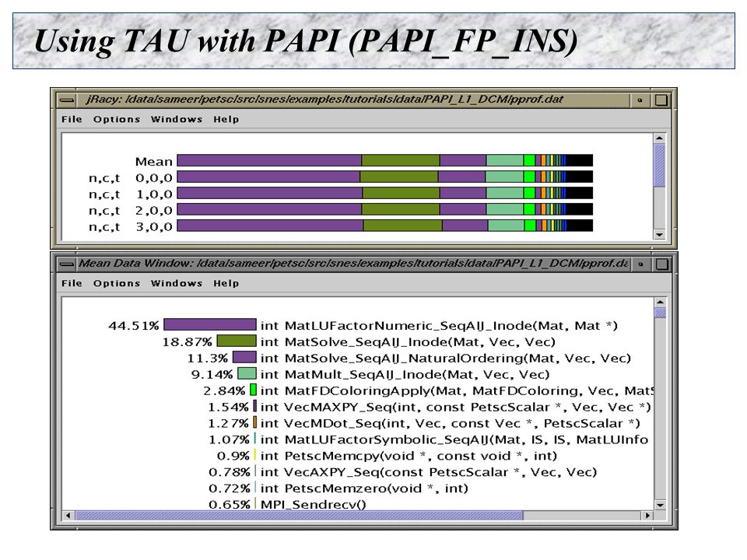Viewport: 747px width, 560px height.
Task: Click green bar for MatFDColoringApply 2.84%
Action: click(254, 390)
